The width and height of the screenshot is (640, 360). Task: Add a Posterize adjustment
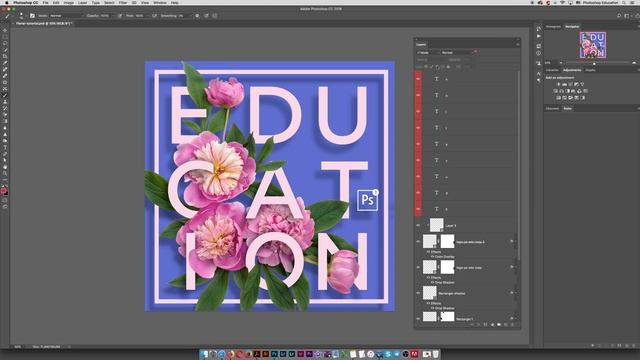click(564, 98)
